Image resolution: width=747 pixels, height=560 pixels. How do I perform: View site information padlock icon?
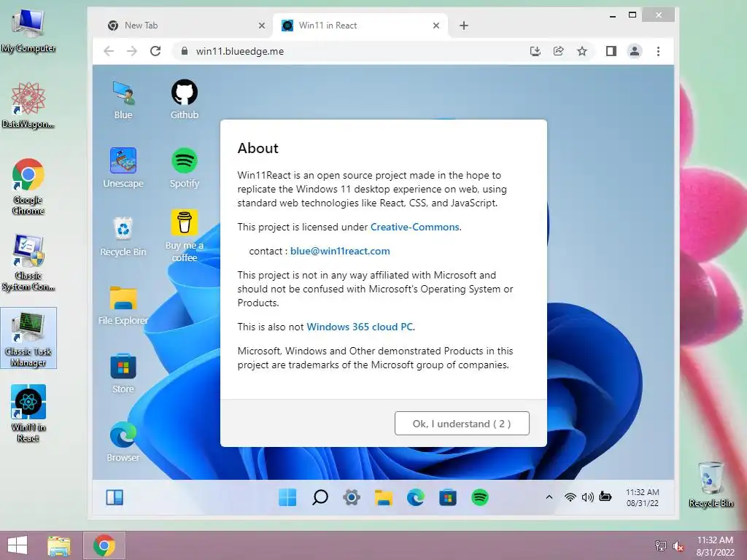[x=185, y=51]
